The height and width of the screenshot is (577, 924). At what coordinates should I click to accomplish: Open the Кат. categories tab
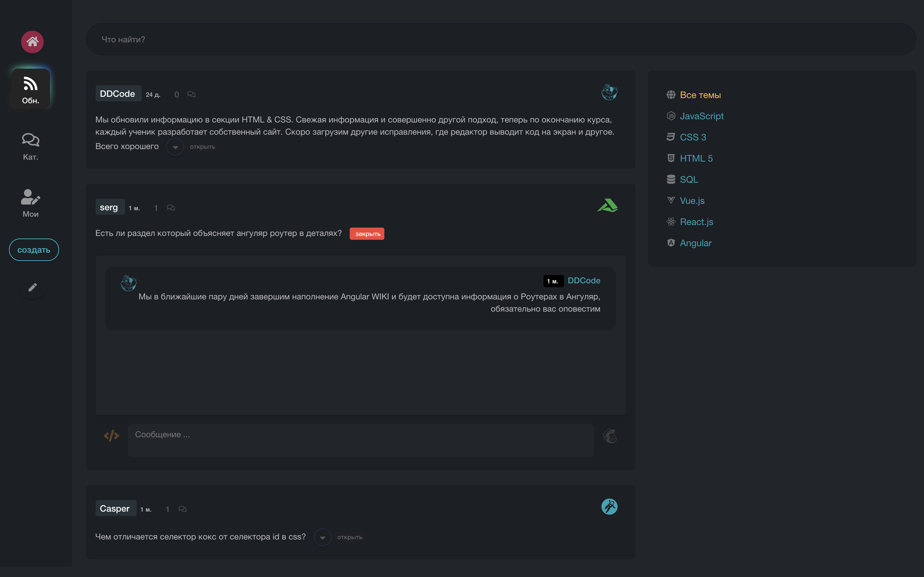click(x=30, y=146)
